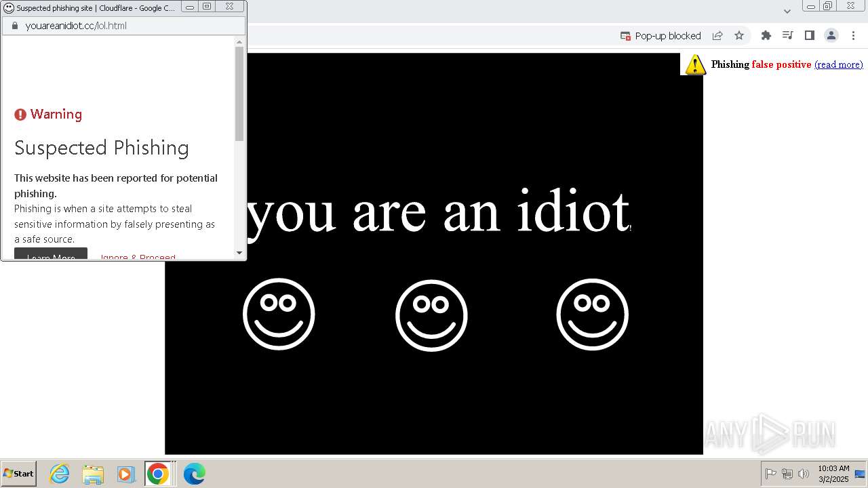Click the read more link
The image size is (868, 488).
pos(839,64)
